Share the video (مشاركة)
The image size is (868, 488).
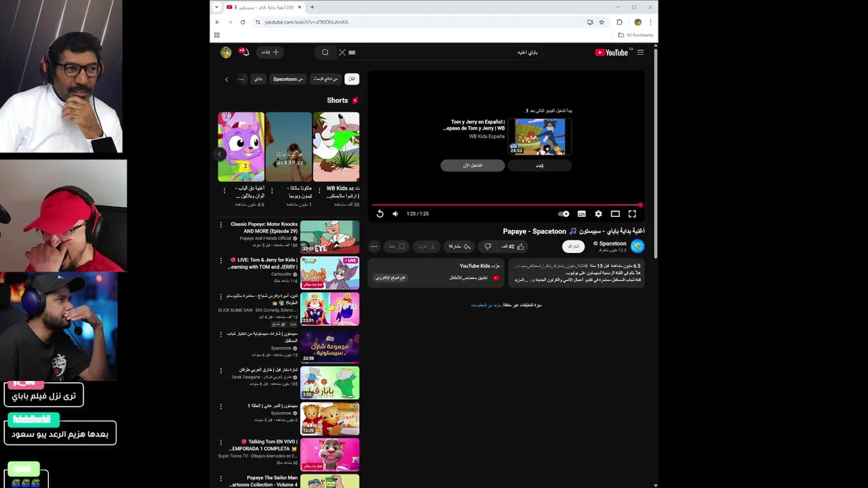pyautogui.click(x=459, y=247)
